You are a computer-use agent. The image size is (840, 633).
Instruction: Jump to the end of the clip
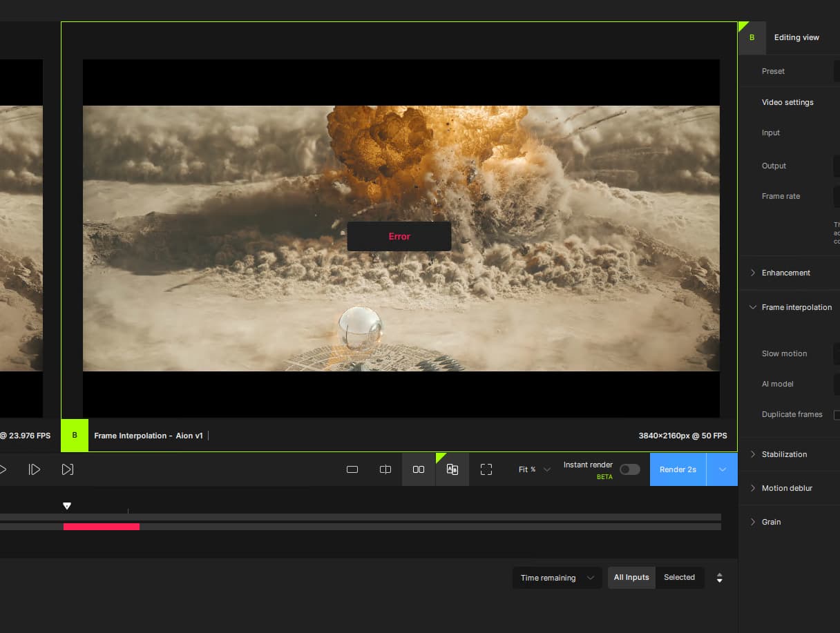[67, 469]
